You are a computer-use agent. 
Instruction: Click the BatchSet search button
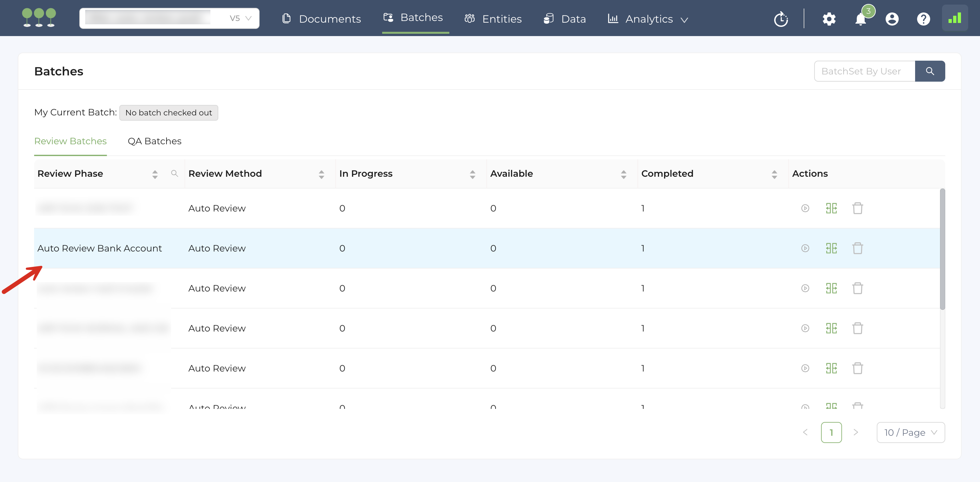pos(930,71)
